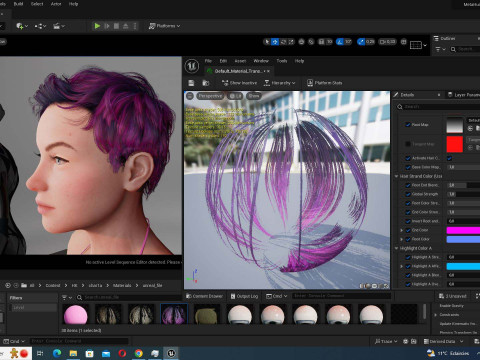
Task: Open the Window menu in material editor
Action: pos(261,61)
